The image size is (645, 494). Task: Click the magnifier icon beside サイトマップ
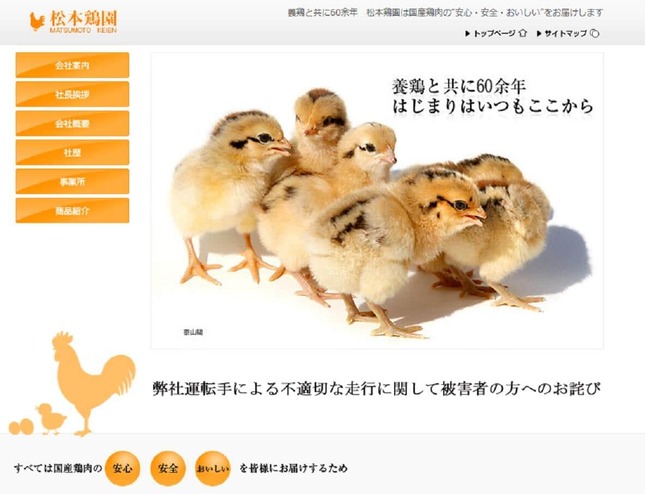(x=595, y=34)
